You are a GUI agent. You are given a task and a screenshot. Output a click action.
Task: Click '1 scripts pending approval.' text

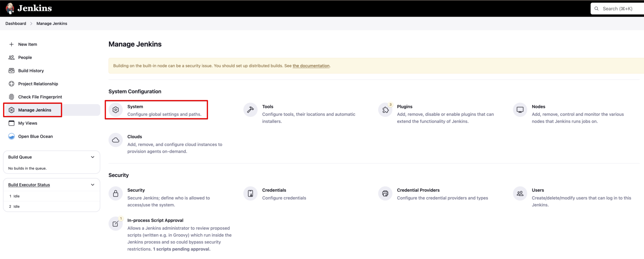[x=182, y=249]
